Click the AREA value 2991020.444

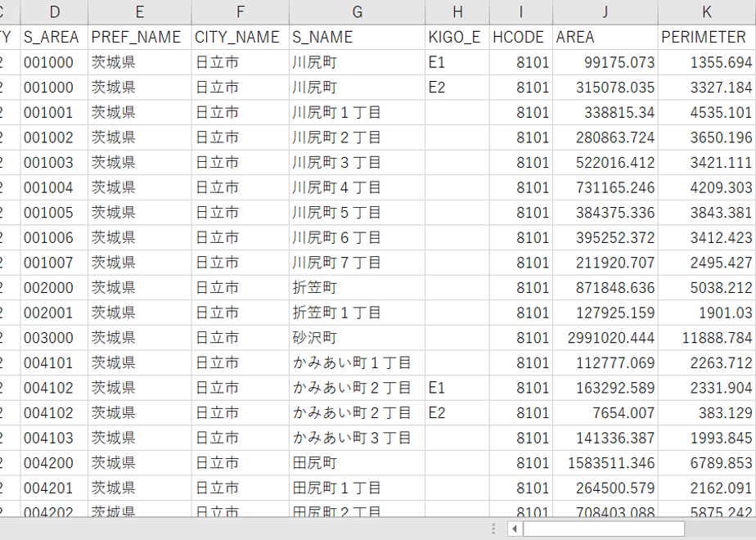point(605,337)
